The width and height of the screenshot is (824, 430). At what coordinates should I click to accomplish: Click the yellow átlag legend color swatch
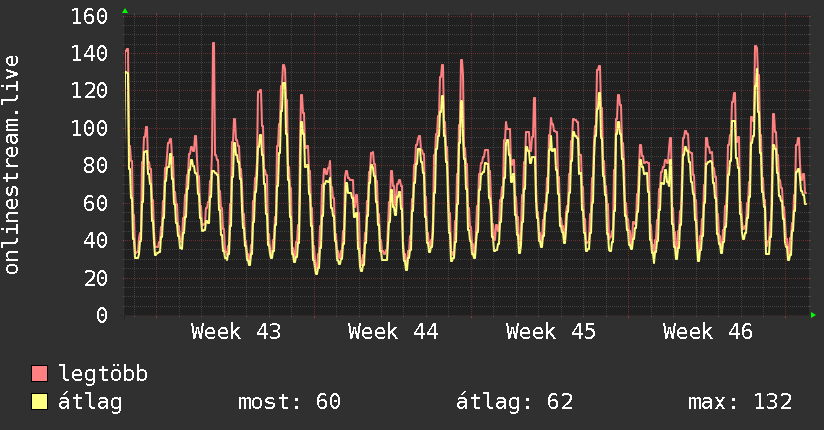click(39, 402)
